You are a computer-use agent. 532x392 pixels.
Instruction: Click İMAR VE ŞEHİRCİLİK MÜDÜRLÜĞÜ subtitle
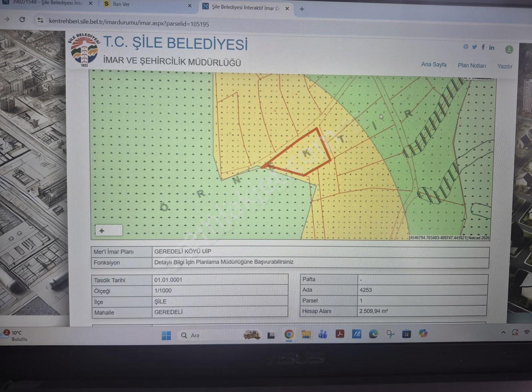pyautogui.click(x=172, y=61)
